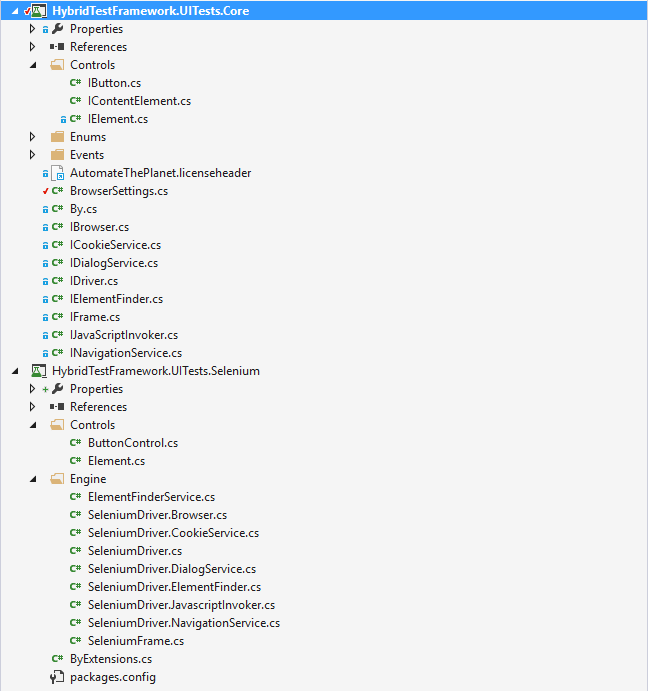Select the IButton.cs file
The width and height of the screenshot is (648, 691).
coord(115,83)
